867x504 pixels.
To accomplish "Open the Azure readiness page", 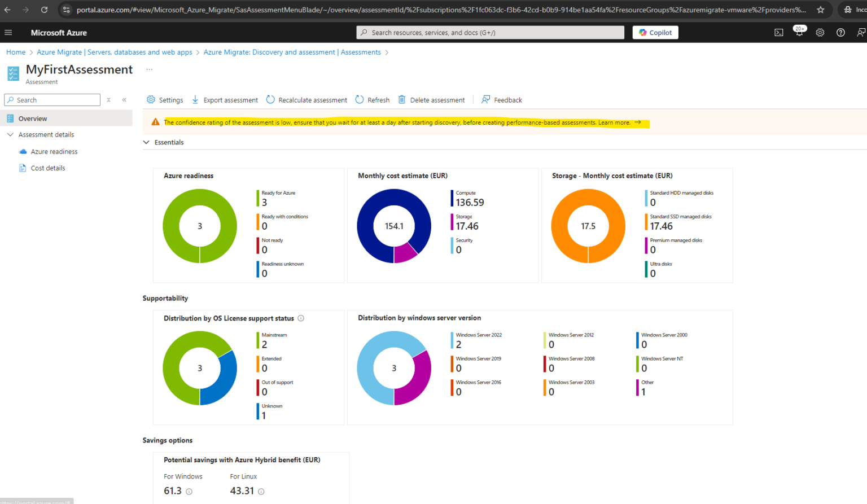I will pyautogui.click(x=54, y=151).
